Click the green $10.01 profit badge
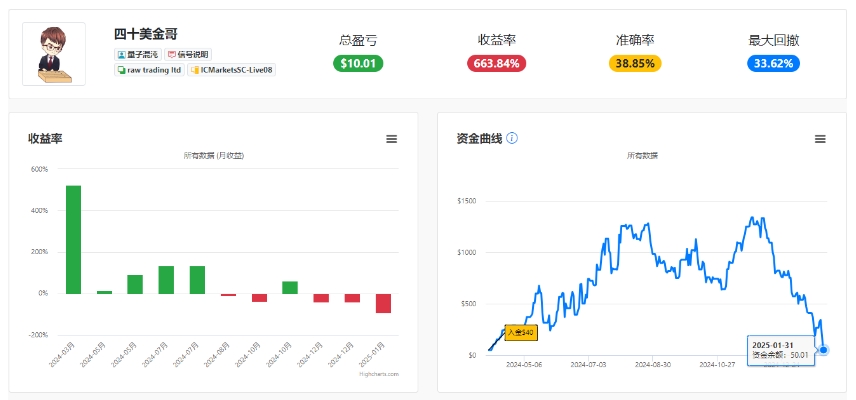The height and width of the screenshot is (400, 856). coord(358,63)
